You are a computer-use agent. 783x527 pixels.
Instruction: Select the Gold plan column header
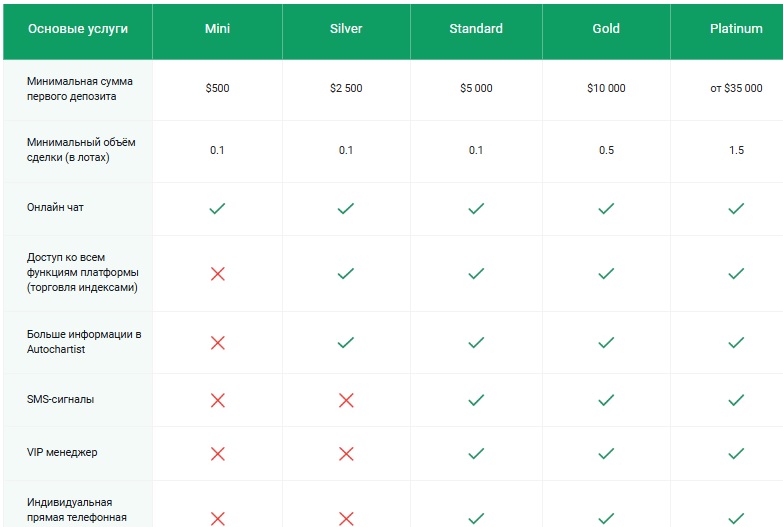[x=606, y=29]
